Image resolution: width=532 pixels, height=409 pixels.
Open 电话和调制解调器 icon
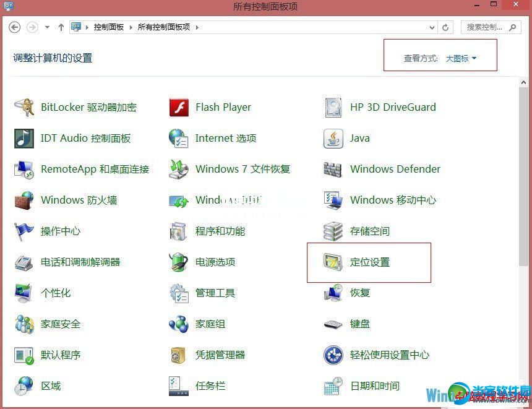click(x=24, y=262)
